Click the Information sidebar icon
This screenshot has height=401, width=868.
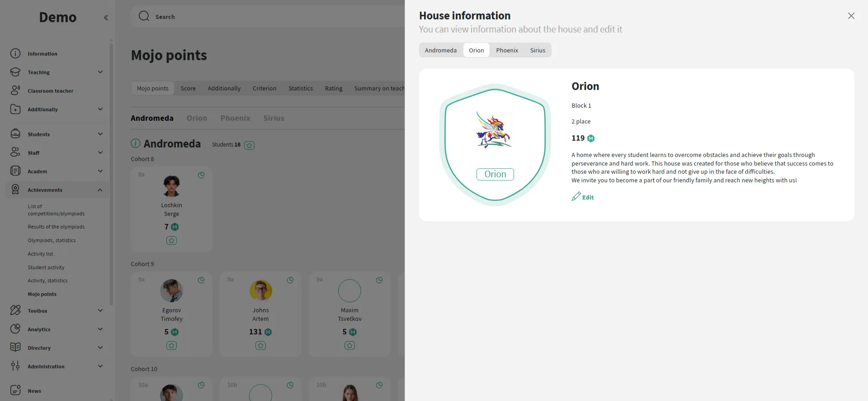(15, 54)
